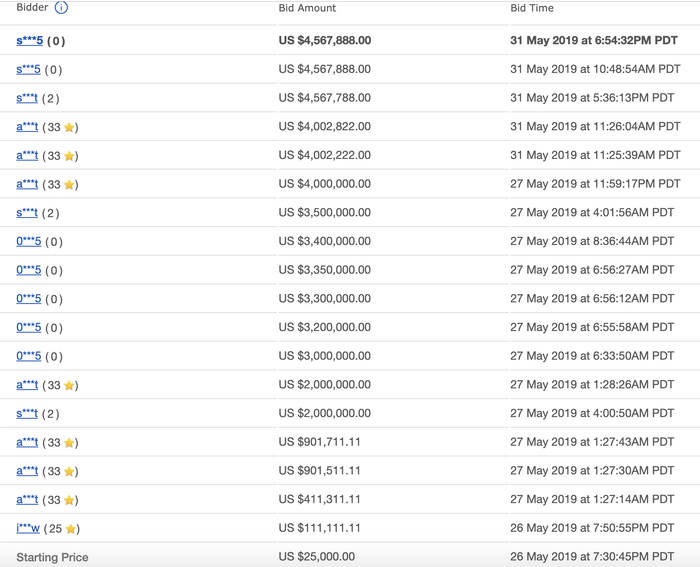Open bidder s***t on the $3,500,000.00 bid
700x567 pixels.
[27, 213]
